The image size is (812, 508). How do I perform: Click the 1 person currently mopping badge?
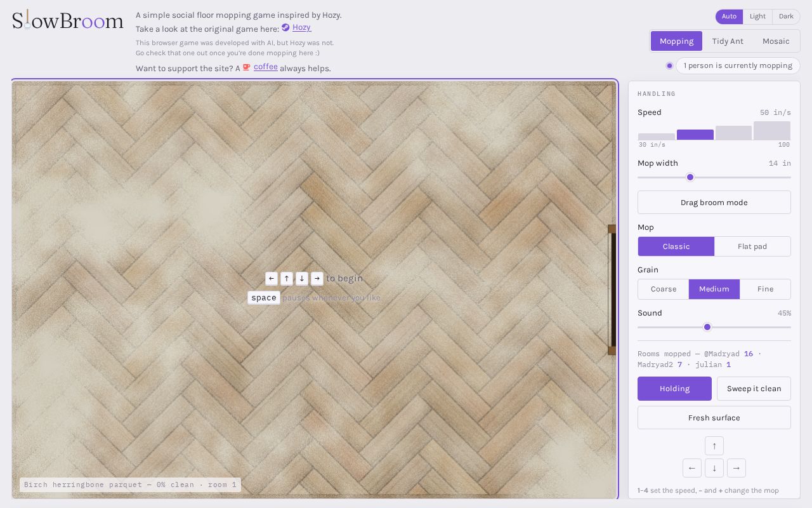738,65
